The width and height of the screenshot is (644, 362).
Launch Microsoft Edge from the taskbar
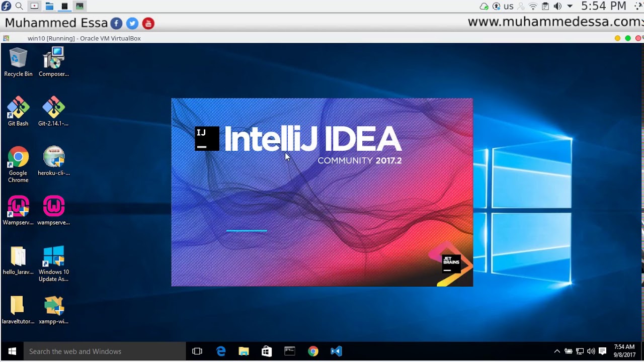pos(221,351)
